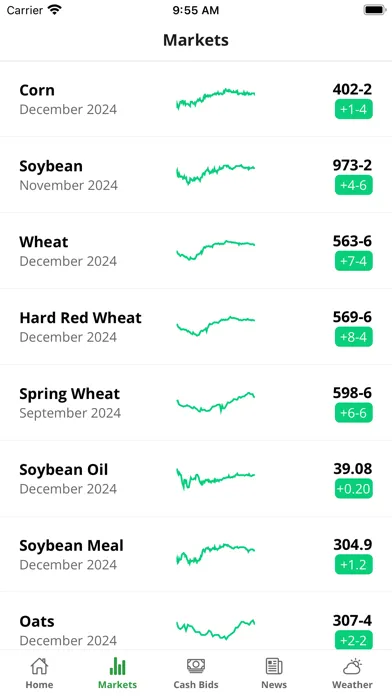Tap the Markets bar chart icon

coord(117,666)
